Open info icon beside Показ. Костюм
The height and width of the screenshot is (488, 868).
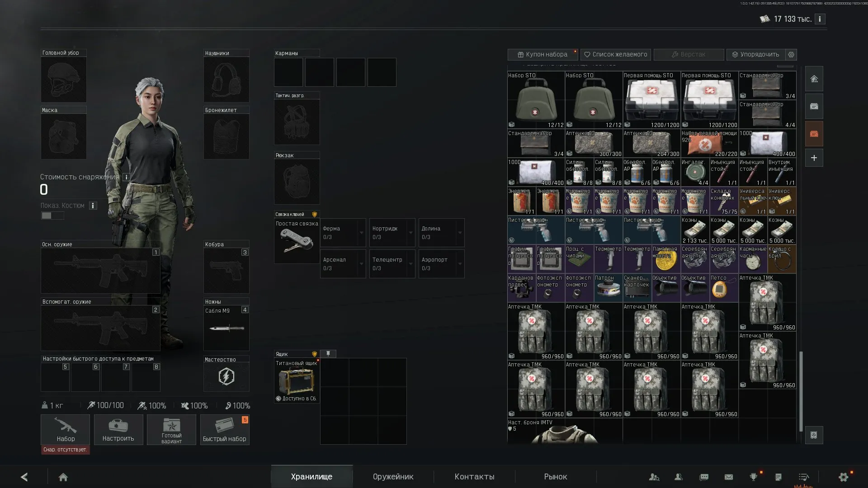[93, 206]
